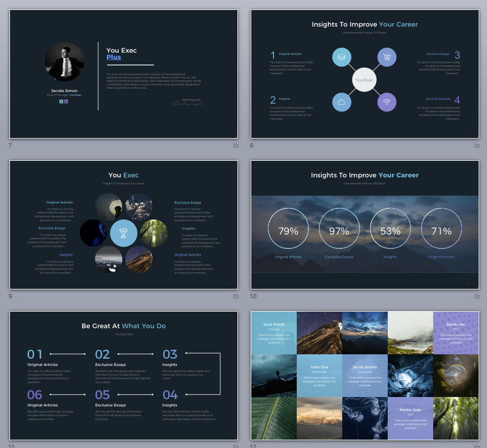This screenshot has height=448, width=487.
Task: Click the 'Martin Sole' tile on slide 12
Action: tap(410, 418)
